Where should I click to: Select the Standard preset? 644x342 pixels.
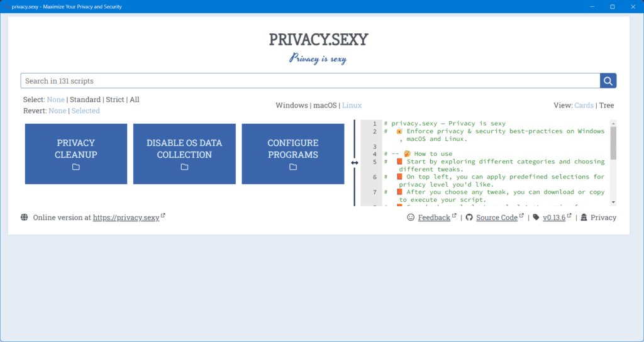(85, 99)
